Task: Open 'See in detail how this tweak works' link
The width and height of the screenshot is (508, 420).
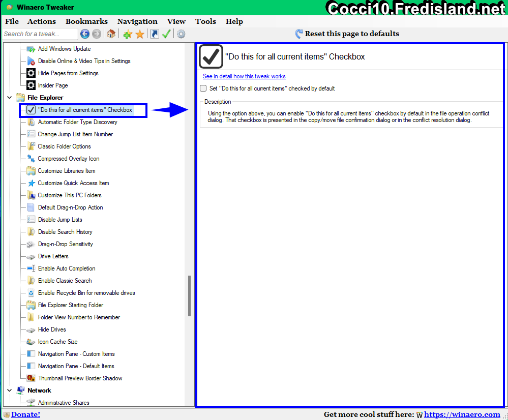Action: click(244, 76)
